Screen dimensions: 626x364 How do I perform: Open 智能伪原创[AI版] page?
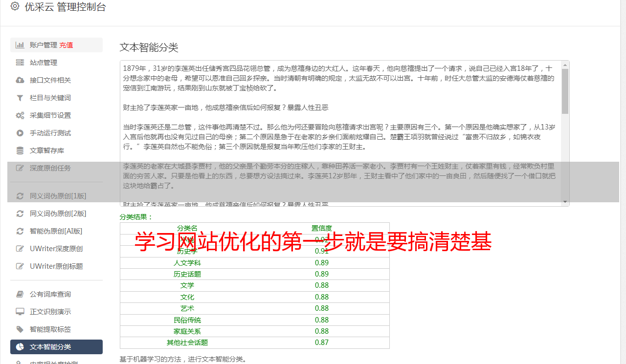click(56, 231)
